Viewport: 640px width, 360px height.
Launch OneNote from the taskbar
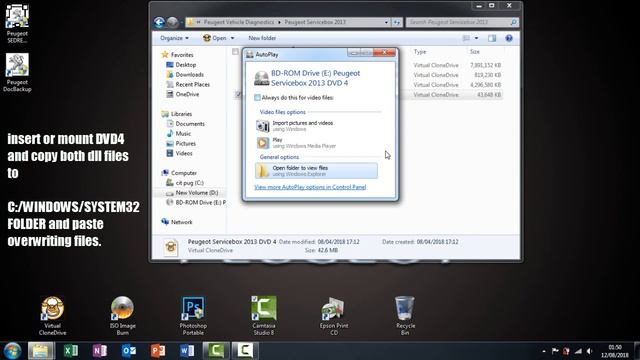[100, 351]
